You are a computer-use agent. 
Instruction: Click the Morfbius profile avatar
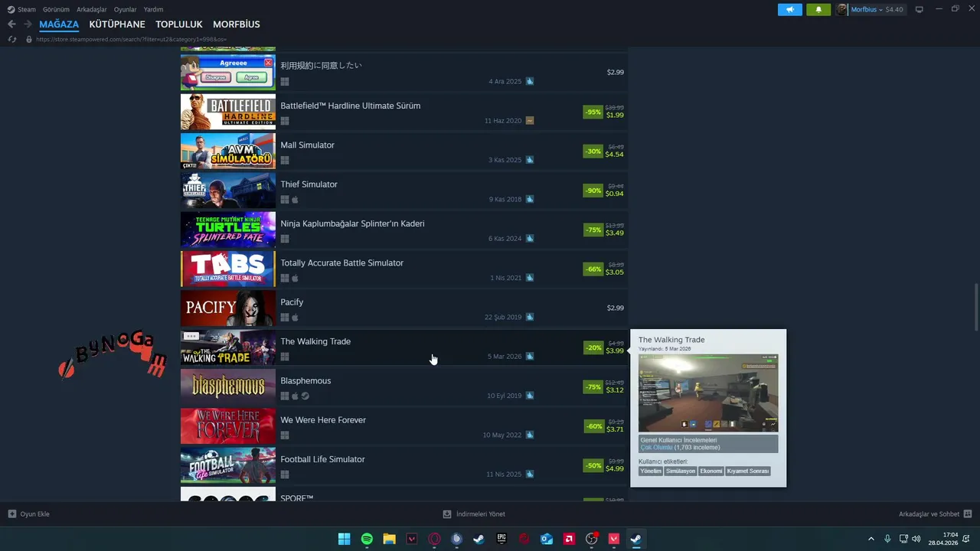tap(842, 9)
